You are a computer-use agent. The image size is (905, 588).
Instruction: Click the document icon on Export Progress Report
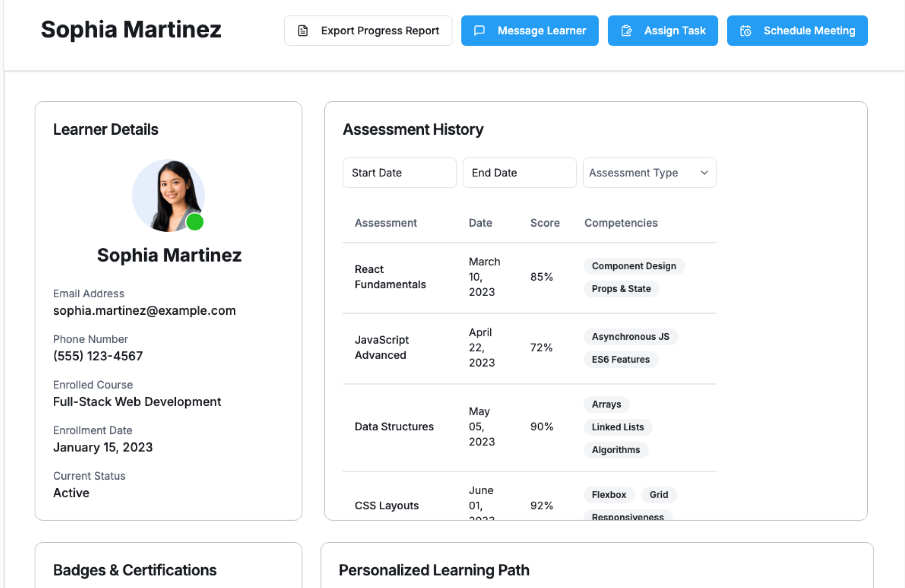[x=303, y=31]
